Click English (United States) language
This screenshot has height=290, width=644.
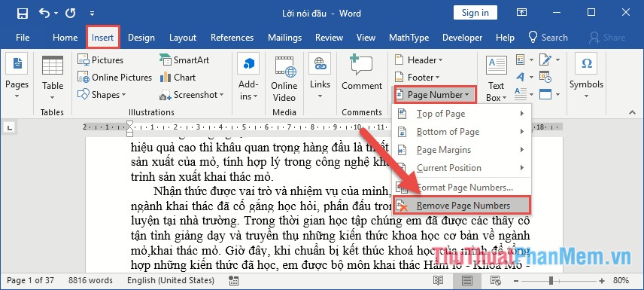[x=171, y=280]
